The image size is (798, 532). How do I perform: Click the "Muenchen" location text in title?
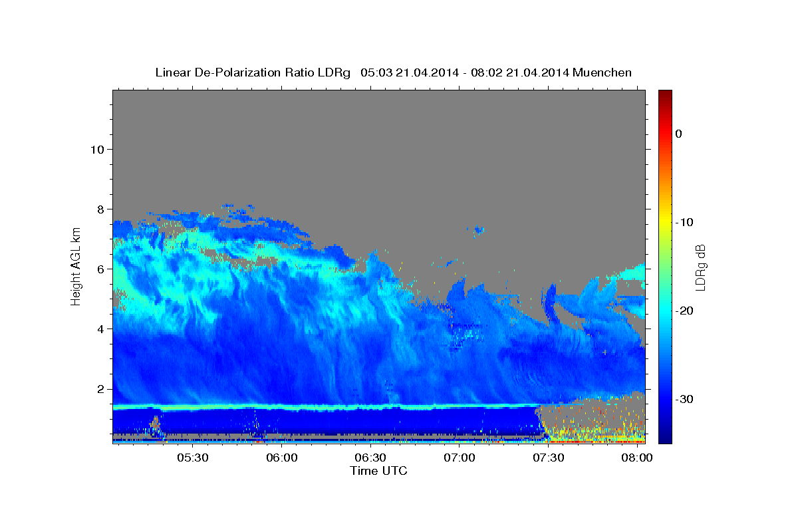[x=602, y=72]
